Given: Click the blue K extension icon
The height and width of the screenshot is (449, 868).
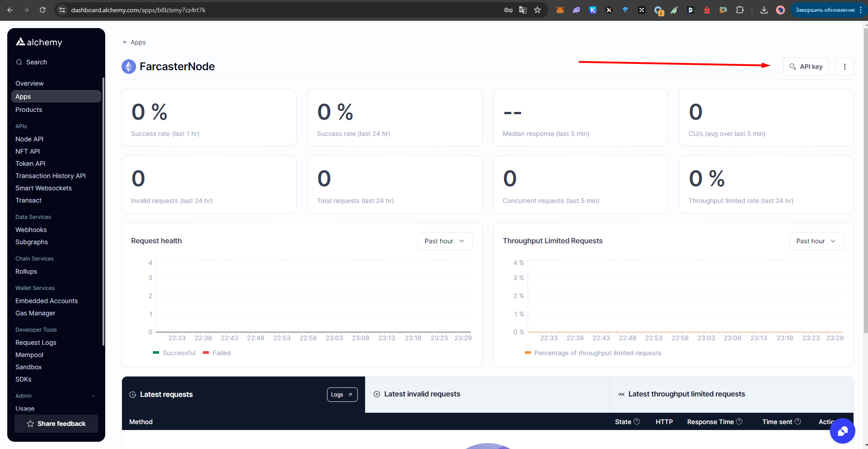Looking at the screenshot, I should pos(593,10).
